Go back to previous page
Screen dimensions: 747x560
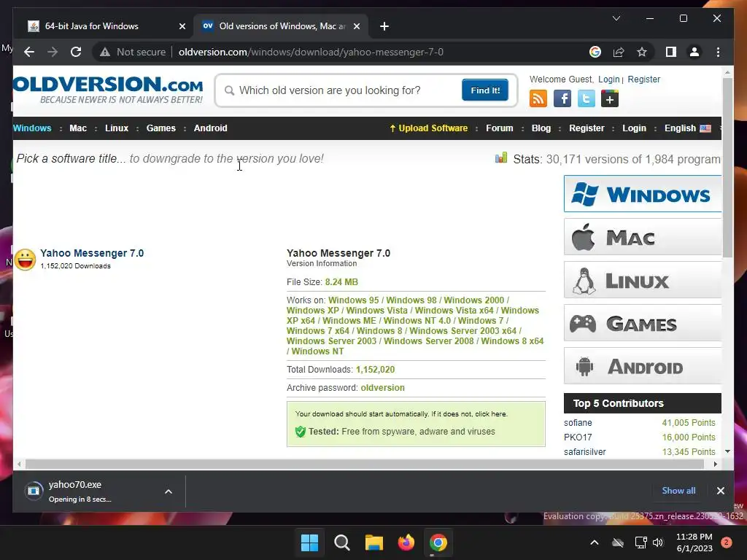29,52
